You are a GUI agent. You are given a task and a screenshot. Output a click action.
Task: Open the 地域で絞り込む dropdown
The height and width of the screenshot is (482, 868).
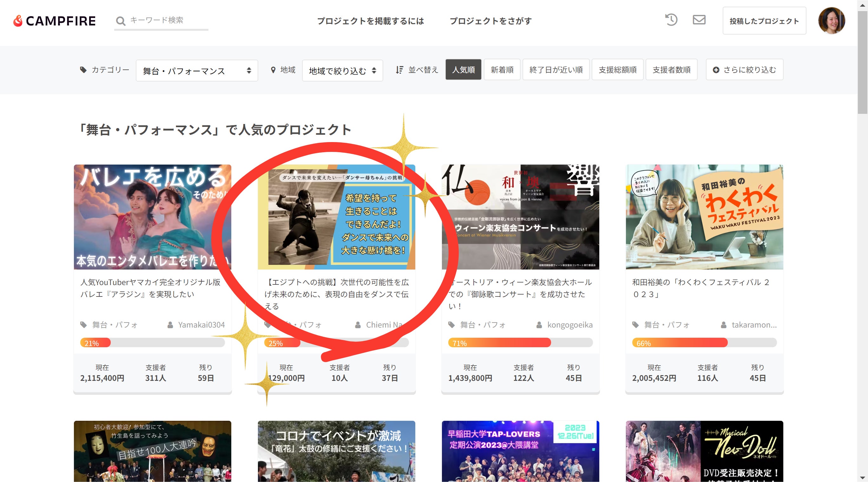coord(342,71)
